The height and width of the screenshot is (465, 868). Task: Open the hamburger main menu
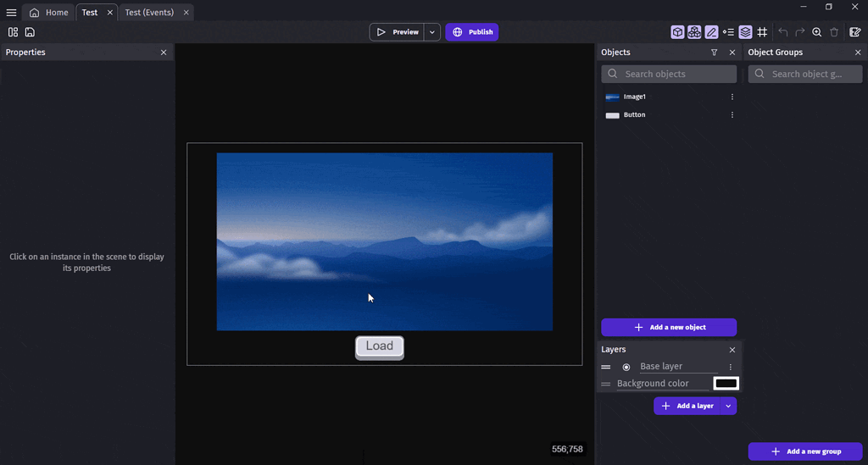[x=11, y=12]
